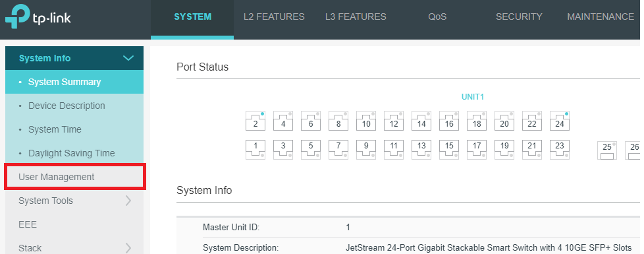Click port 17 icon
644x254 pixels.
coord(477,150)
